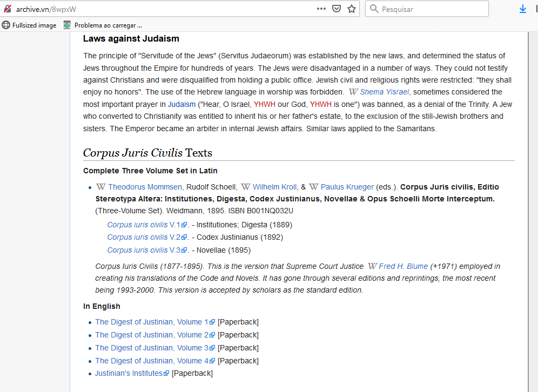
Task: Bookmark this page with the star icon
Action: (x=352, y=9)
